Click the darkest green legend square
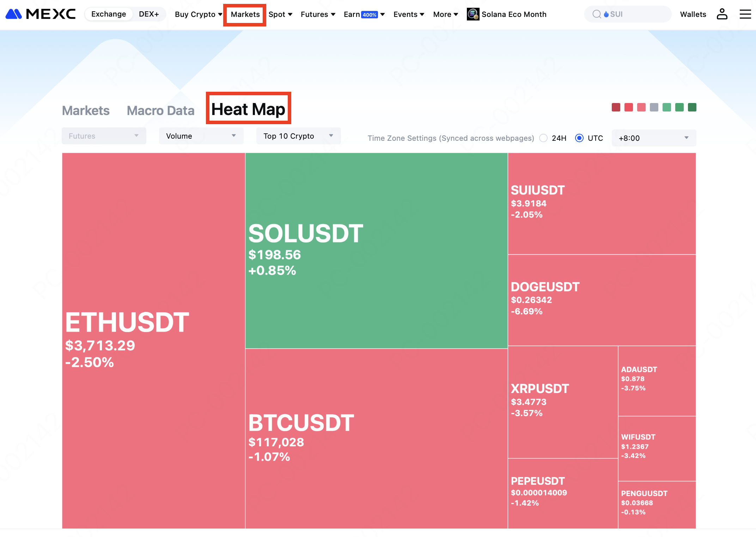This screenshot has height=537, width=756. point(692,107)
